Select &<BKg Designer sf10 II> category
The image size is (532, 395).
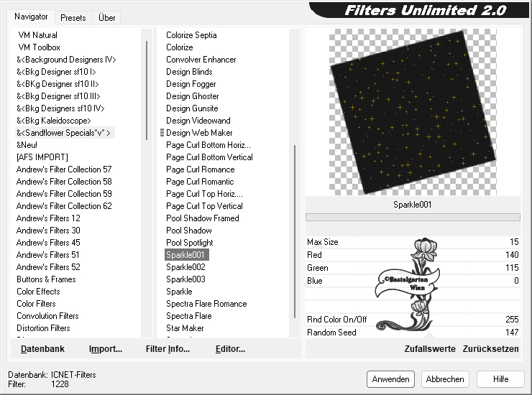coord(58,84)
